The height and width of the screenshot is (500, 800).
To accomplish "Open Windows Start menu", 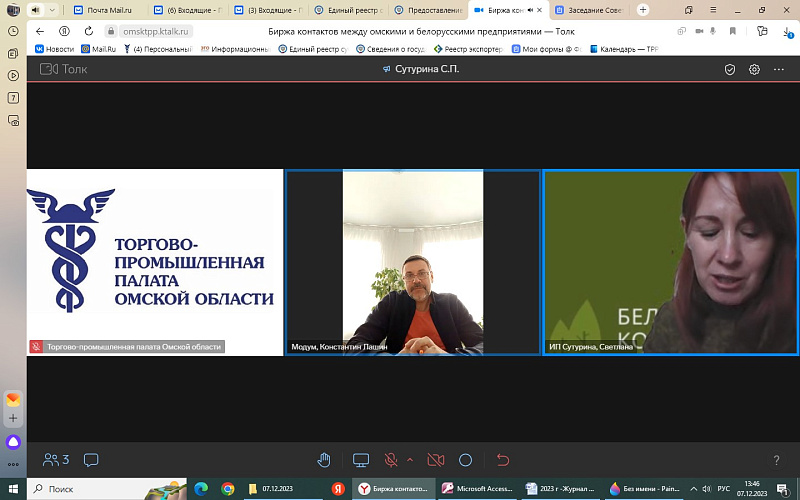I will pyautogui.click(x=13, y=489).
